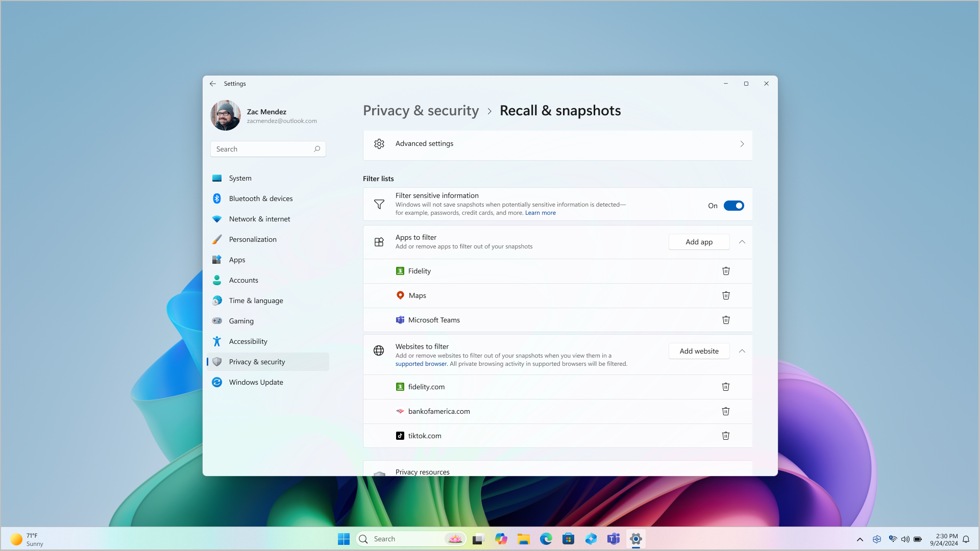Click the fidelity.com website delete icon

[x=726, y=386]
